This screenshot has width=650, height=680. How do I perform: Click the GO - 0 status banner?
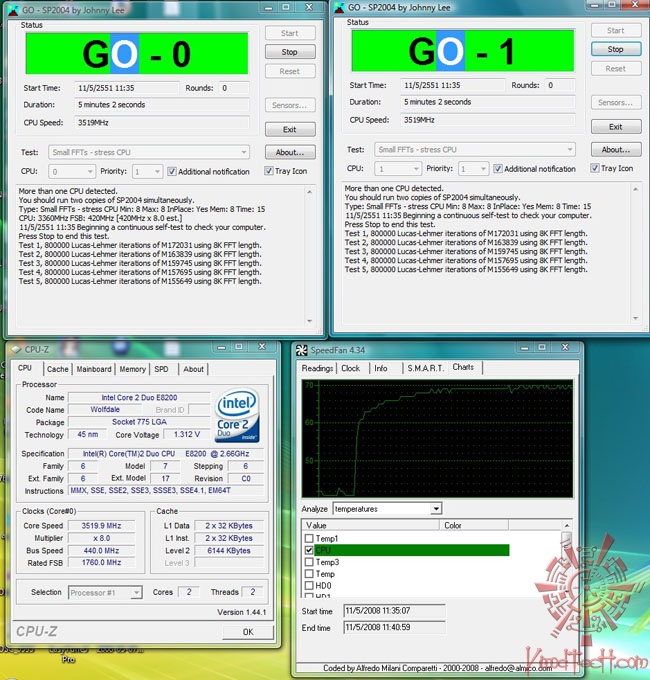point(137,53)
